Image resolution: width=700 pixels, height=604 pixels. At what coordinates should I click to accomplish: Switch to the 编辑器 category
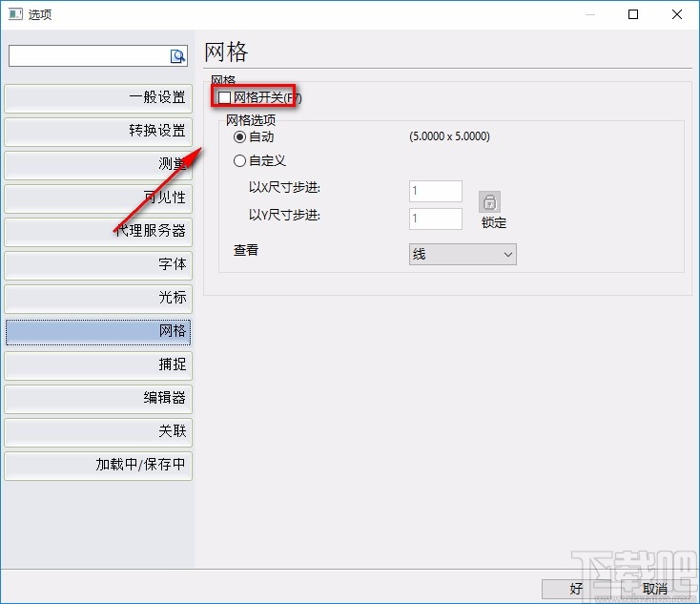(98, 398)
